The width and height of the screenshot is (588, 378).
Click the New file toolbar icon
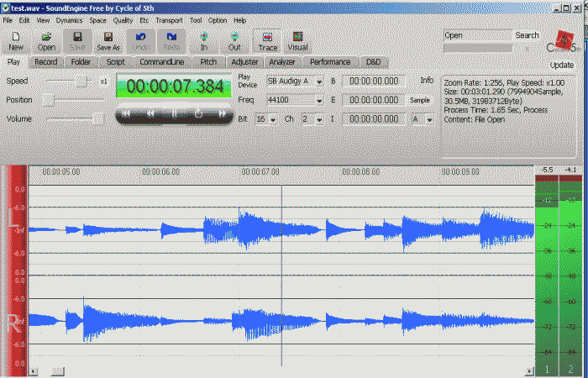click(16, 41)
